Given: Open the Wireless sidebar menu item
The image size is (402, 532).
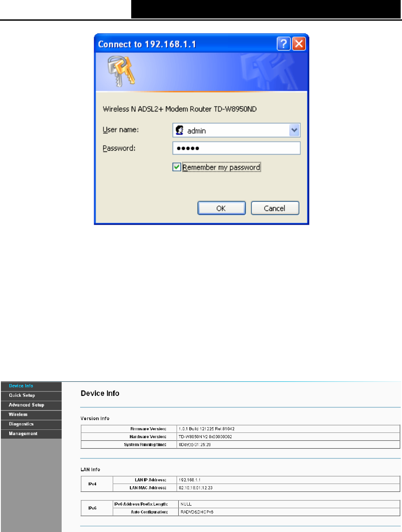Looking at the screenshot, I should [31, 415].
